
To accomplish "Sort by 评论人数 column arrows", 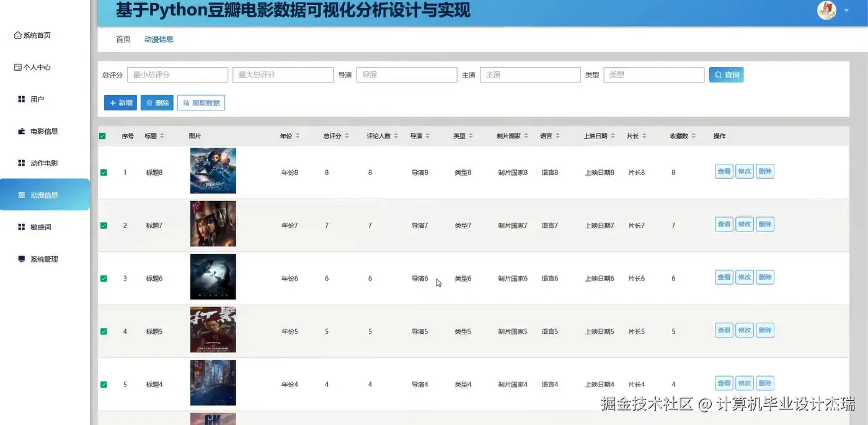I will tap(396, 136).
